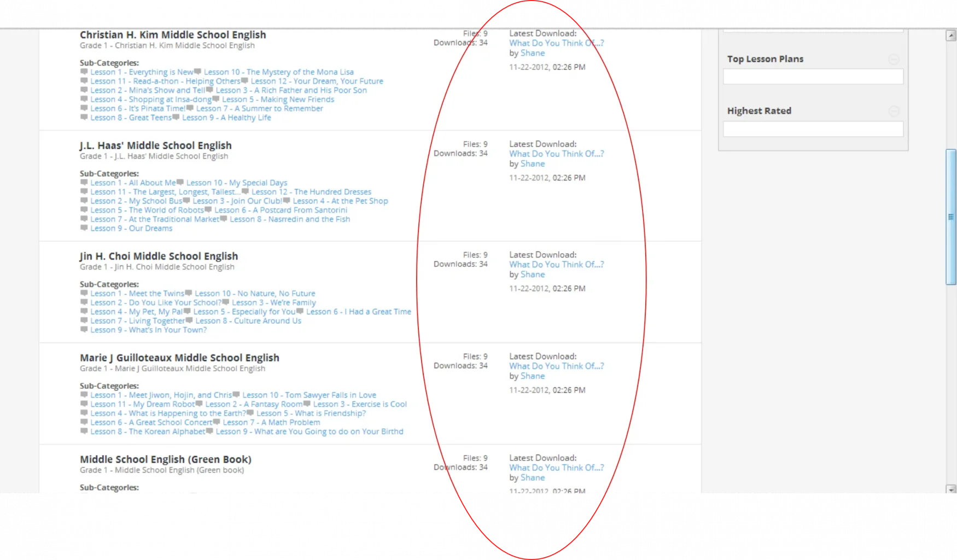Open Marie J Guilloteaux Middle School English
957x560 pixels.
coord(179,358)
